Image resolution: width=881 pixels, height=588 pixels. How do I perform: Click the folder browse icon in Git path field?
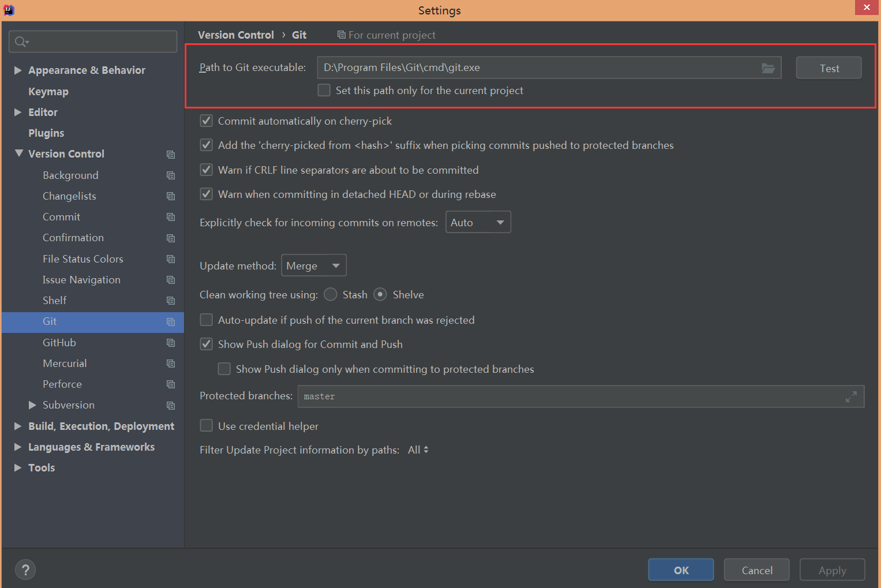[x=768, y=68]
